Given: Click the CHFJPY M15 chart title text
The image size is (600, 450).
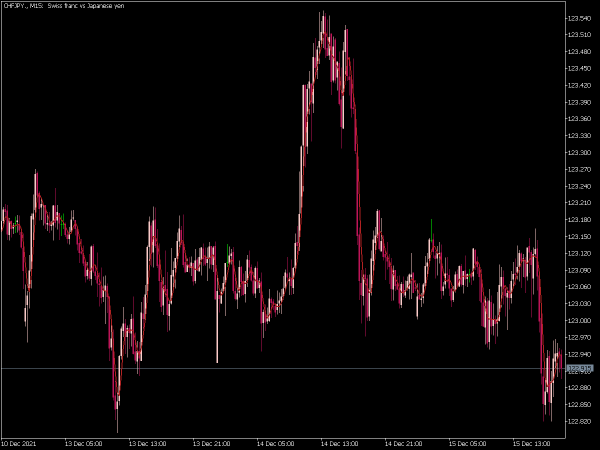Looking at the screenshot, I should (64, 6).
